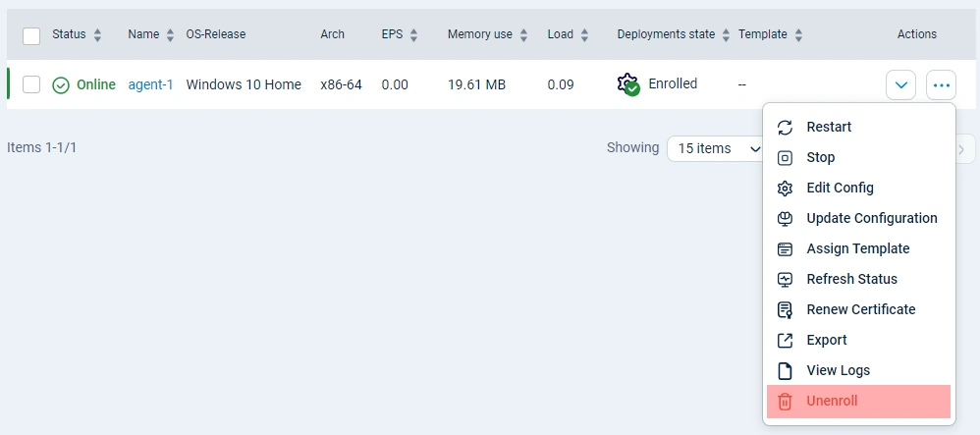
Task: Click the Refresh Status monitor icon
Action: tap(785, 280)
